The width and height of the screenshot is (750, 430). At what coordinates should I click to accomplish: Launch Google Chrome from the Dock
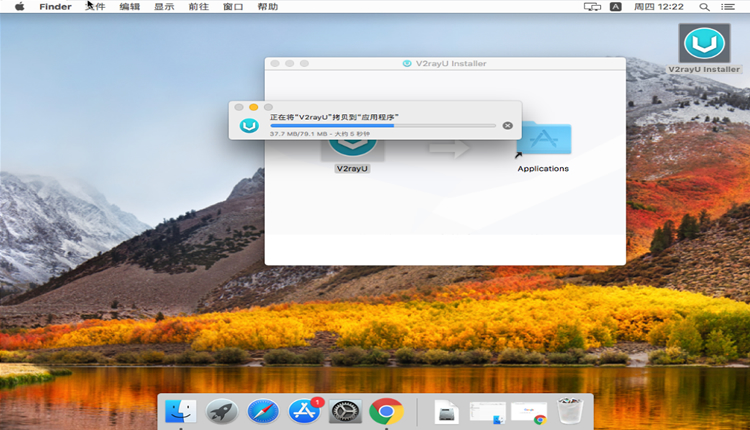pos(385,411)
